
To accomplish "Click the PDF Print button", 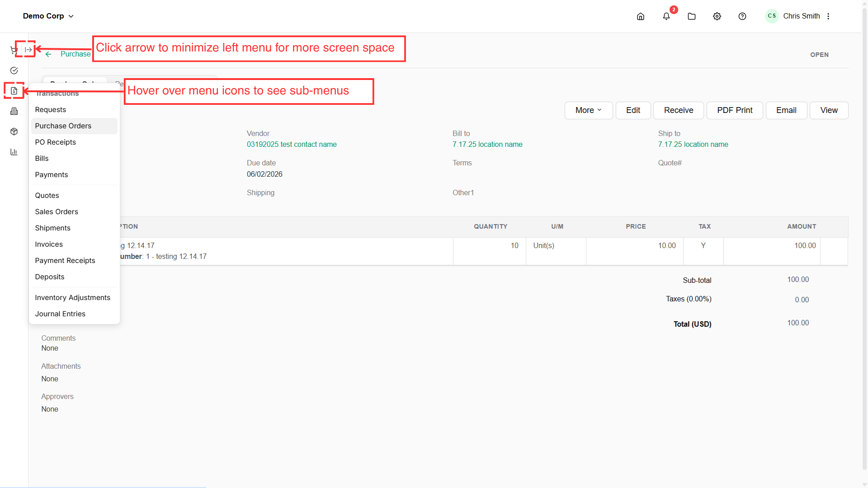I will point(735,110).
